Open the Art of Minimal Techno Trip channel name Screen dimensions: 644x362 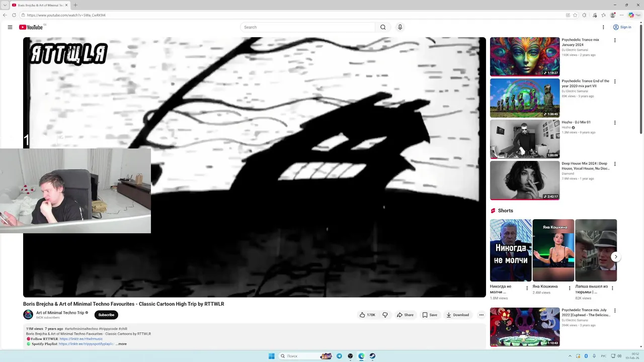point(60,313)
